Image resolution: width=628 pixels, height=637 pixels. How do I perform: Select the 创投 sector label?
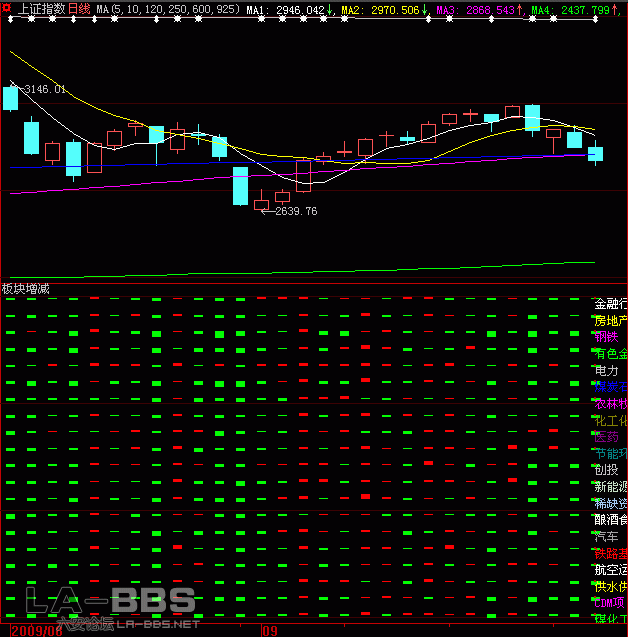607,469
